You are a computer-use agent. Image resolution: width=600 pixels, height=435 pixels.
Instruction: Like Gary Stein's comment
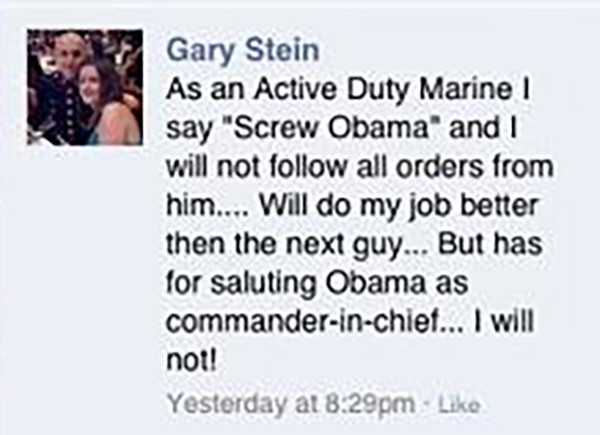pos(460,404)
